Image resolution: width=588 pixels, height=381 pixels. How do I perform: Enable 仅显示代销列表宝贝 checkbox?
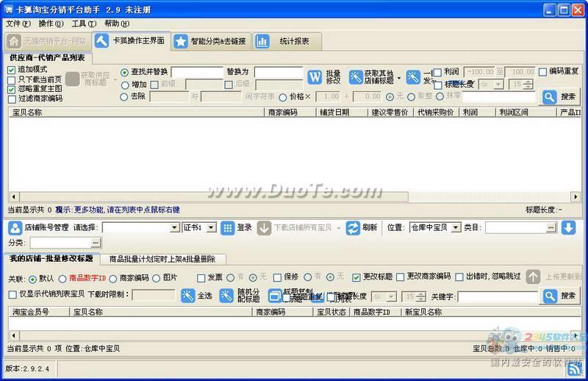12,295
